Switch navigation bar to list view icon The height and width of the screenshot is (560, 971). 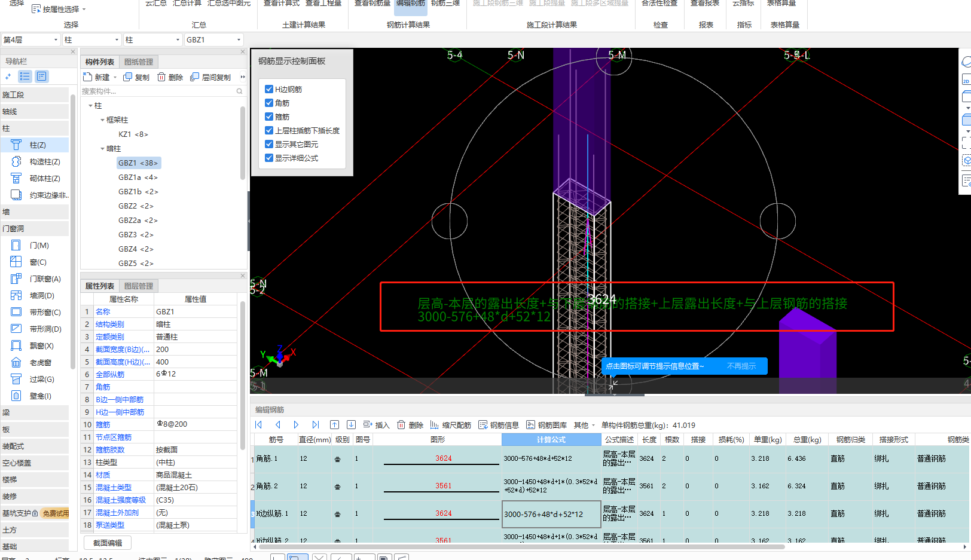point(25,76)
